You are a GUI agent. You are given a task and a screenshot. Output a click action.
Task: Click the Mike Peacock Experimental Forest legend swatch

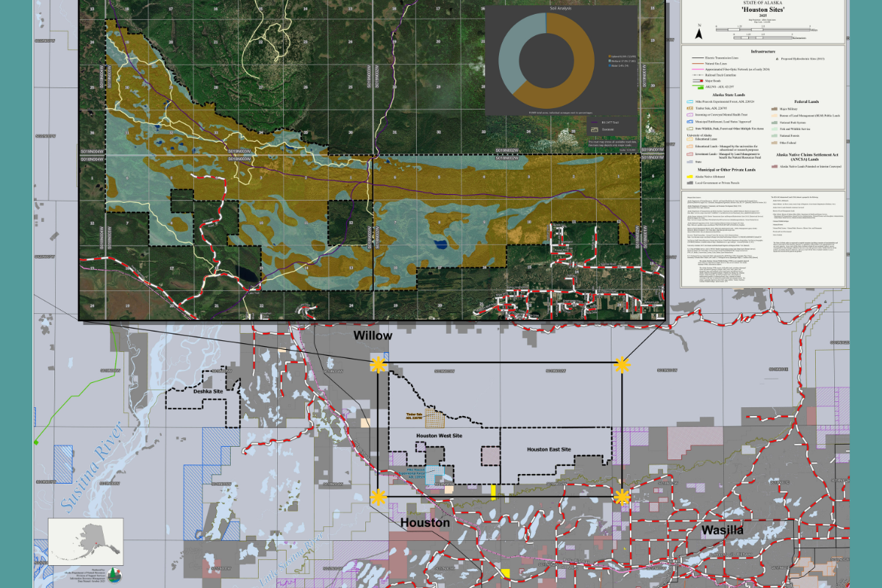click(690, 101)
